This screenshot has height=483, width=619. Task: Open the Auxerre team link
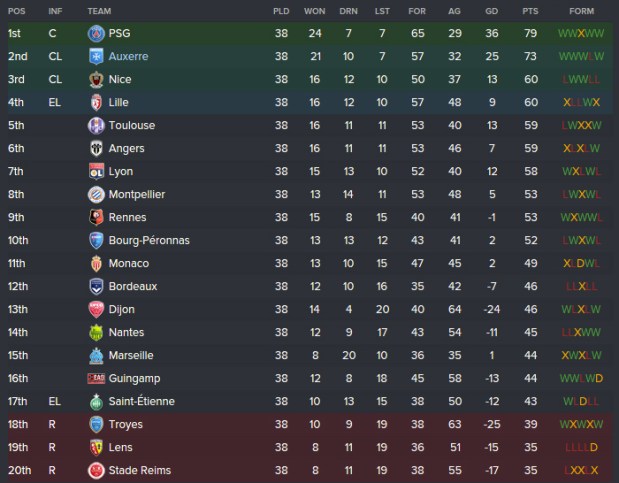tap(128, 57)
